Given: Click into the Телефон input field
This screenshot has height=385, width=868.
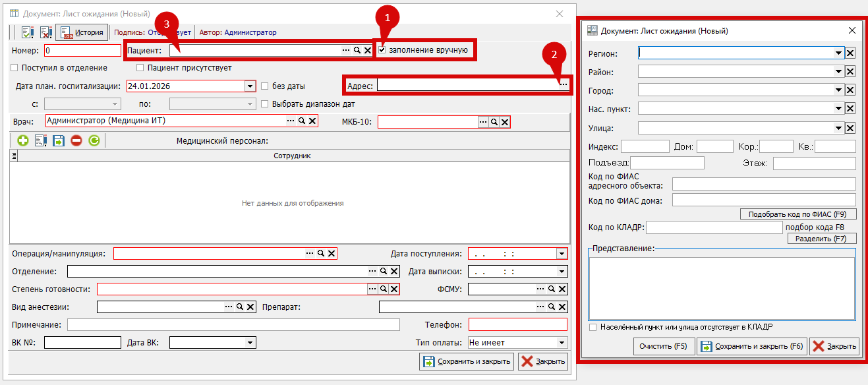Looking at the screenshot, I should 517,324.
